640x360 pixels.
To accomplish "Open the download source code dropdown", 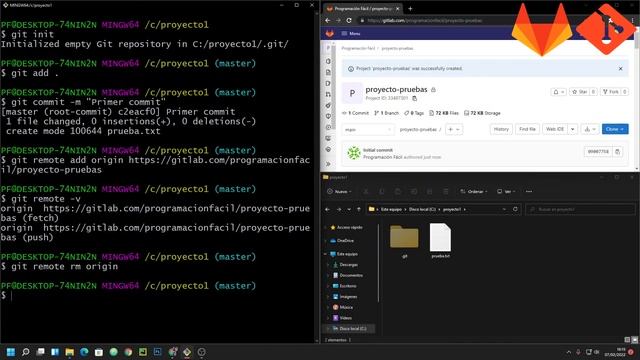I will 590,129.
